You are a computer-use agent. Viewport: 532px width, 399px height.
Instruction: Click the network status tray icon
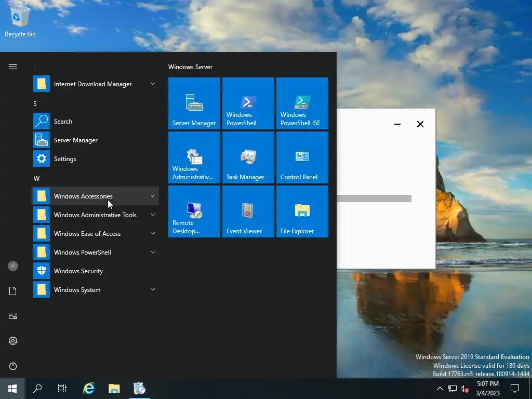(x=453, y=389)
